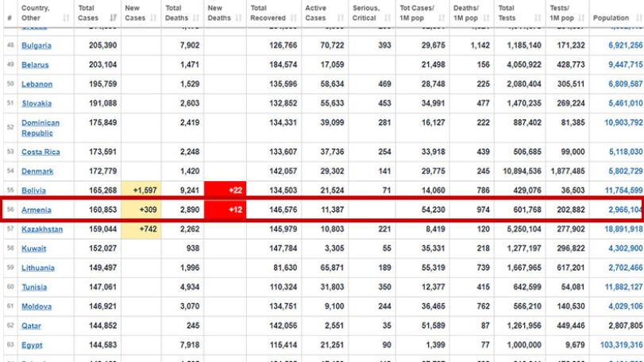Sort by Deaths/1M pop column arrows
This screenshot has width=644, height=362.
487,18
